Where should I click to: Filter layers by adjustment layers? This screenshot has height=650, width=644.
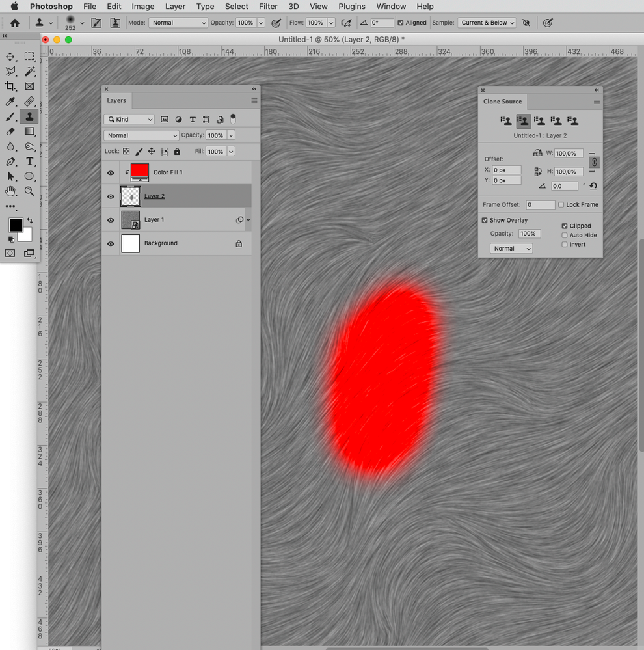point(179,119)
